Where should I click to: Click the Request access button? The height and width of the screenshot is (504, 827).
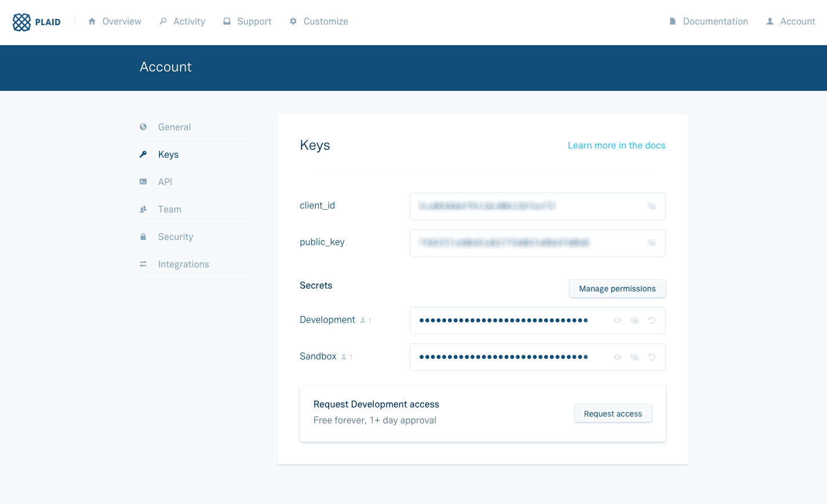[613, 413]
